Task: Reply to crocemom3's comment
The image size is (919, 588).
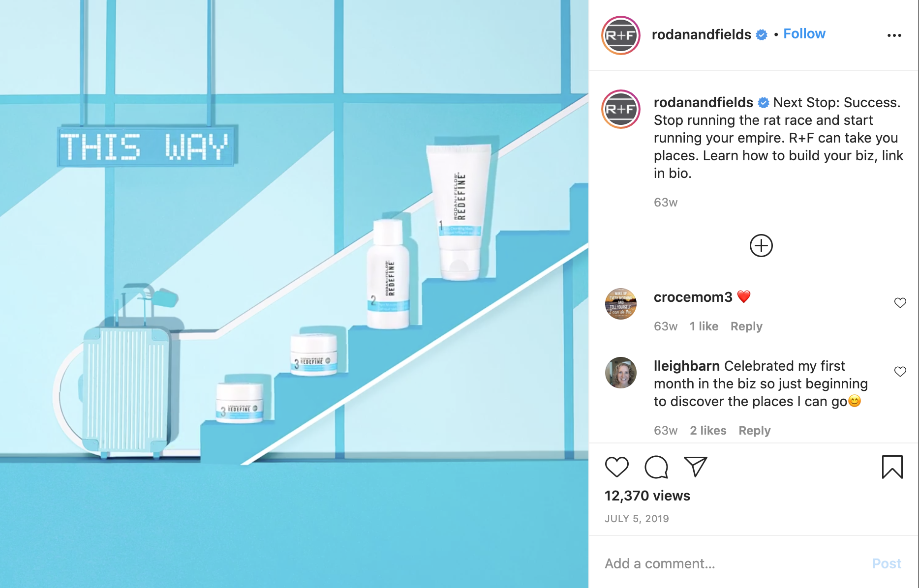Action: 746,326
